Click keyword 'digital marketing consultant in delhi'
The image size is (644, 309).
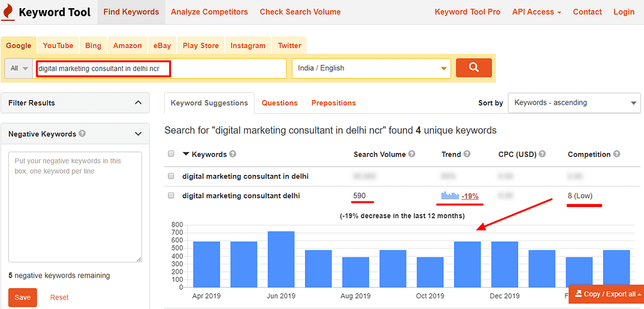246,176
